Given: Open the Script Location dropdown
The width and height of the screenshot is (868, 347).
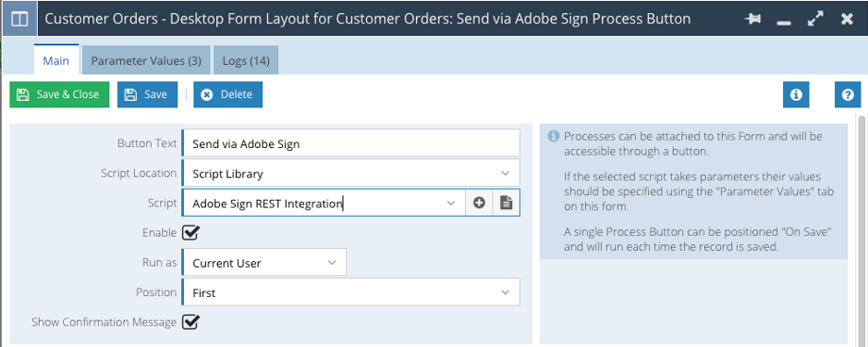Looking at the screenshot, I should [350, 174].
